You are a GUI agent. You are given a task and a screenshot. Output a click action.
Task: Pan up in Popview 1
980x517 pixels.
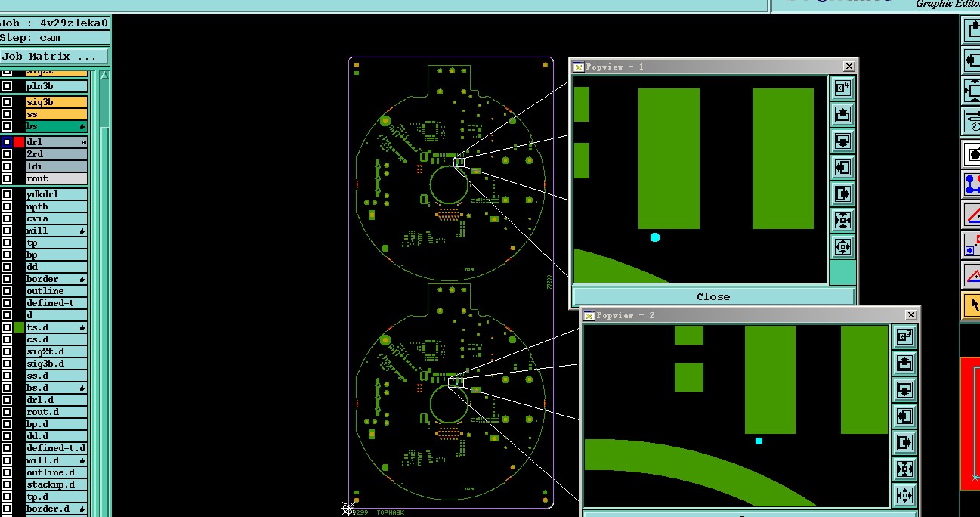click(x=842, y=115)
